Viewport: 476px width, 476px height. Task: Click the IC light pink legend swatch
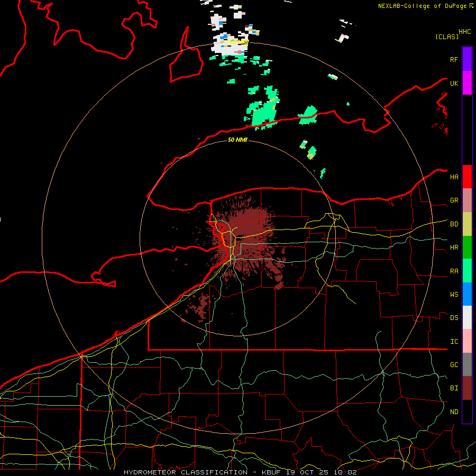click(x=467, y=341)
